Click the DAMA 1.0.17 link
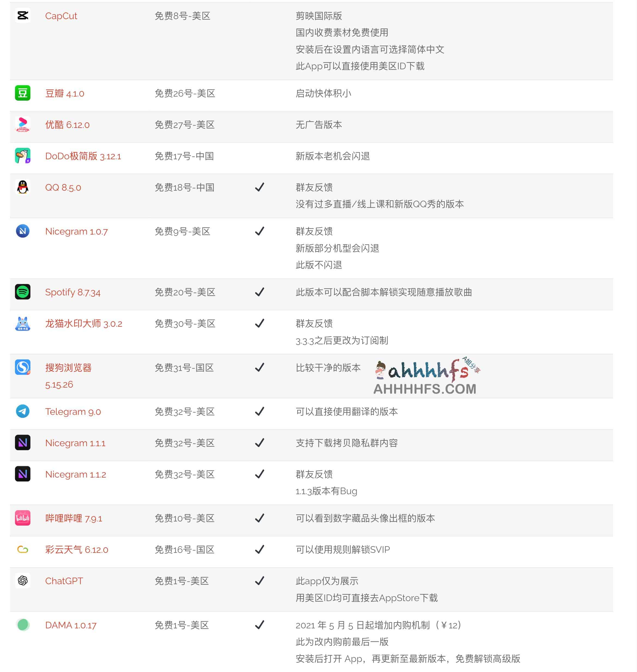This screenshot has width=637, height=672. pos(71,628)
